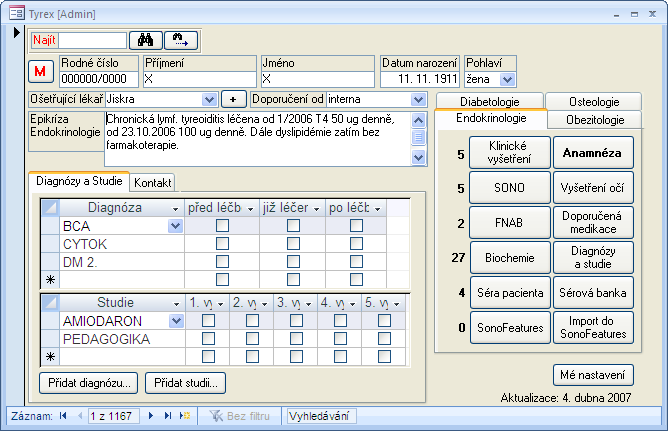This screenshot has height=431, width=668.
Task: Switch to Endokrinologie tab
Action: coord(491,118)
